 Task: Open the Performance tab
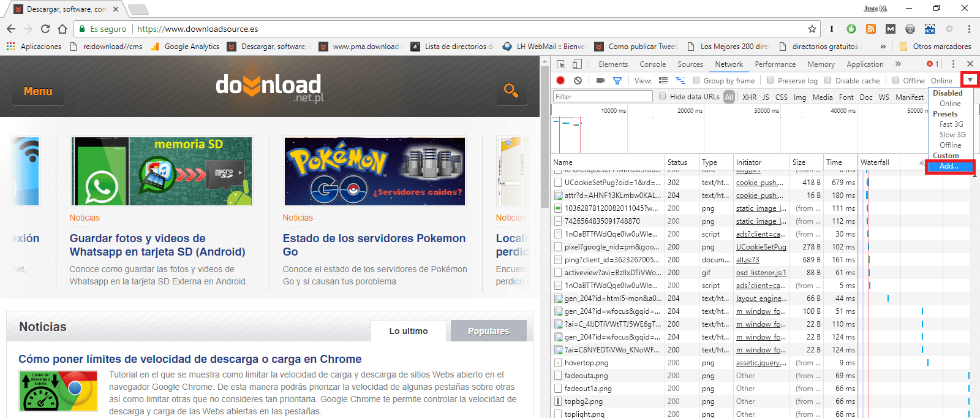point(775,64)
